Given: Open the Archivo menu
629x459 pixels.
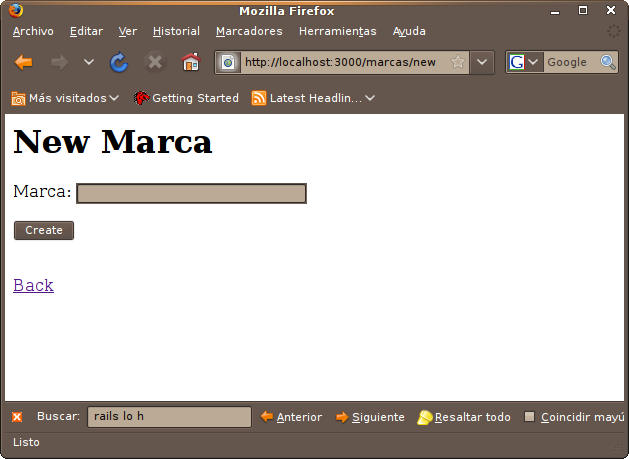Looking at the screenshot, I should click(x=33, y=31).
